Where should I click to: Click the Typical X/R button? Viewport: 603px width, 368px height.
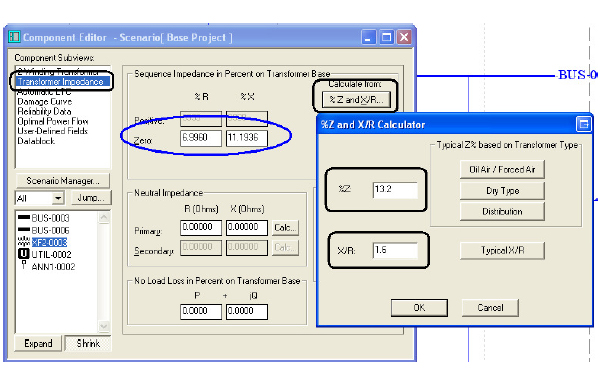(x=502, y=251)
